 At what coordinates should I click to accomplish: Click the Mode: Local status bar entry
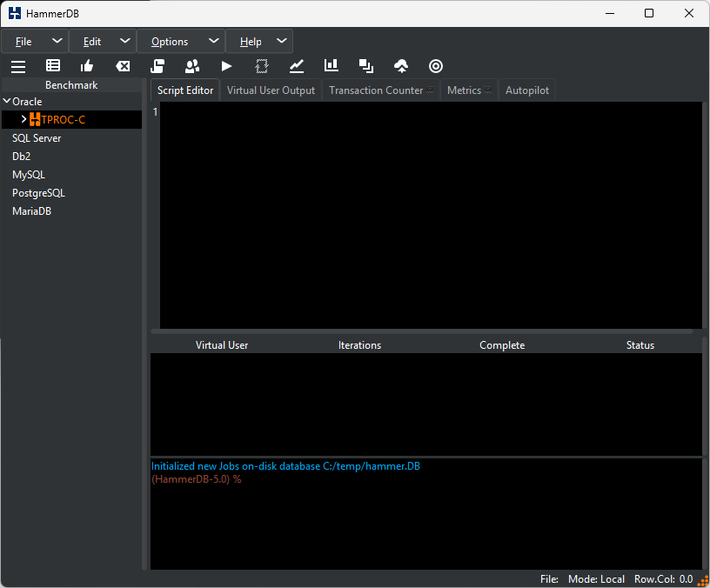[596, 579]
